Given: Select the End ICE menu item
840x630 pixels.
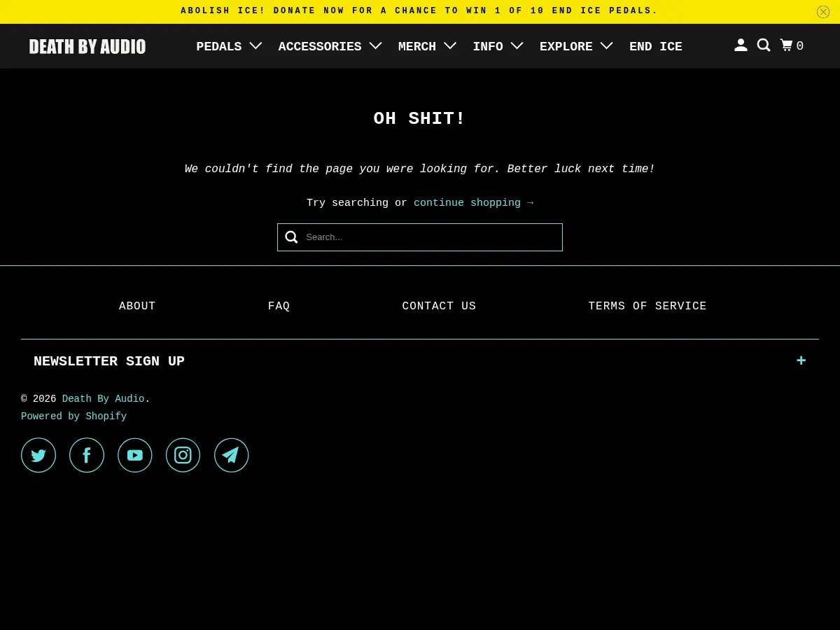Looking at the screenshot, I should click(655, 46).
